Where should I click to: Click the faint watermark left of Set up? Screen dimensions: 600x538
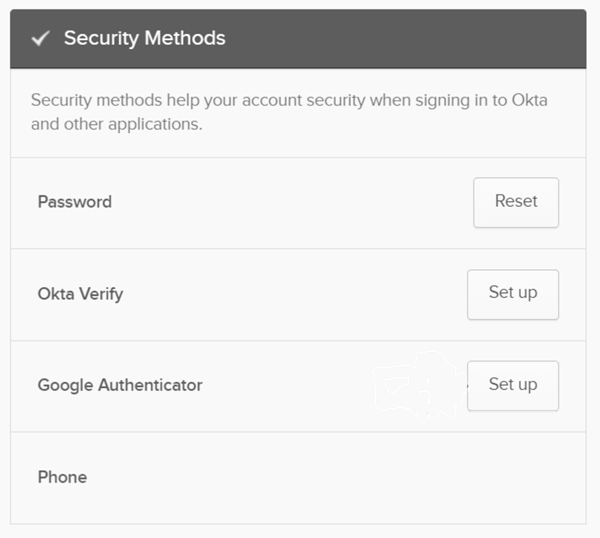click(x=415, y=385)
